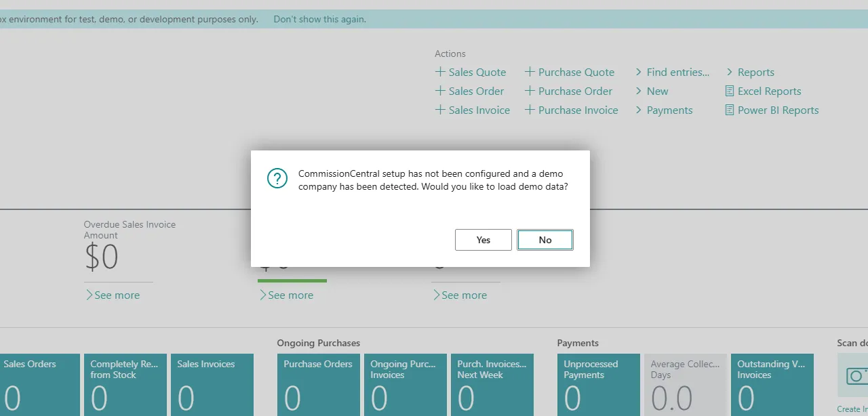Open the Sales Invoices tile
This screenshot has width=868, height=416.
212,385
